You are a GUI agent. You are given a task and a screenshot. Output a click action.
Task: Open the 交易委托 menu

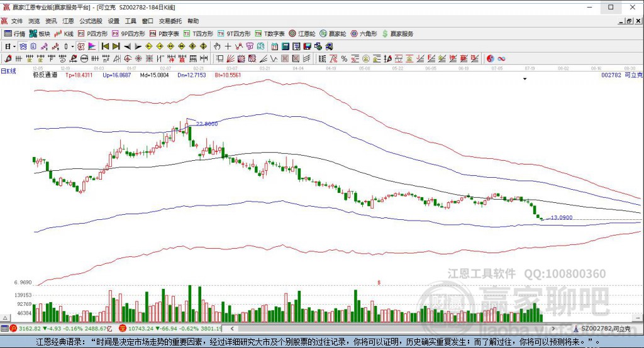point(170,21)
